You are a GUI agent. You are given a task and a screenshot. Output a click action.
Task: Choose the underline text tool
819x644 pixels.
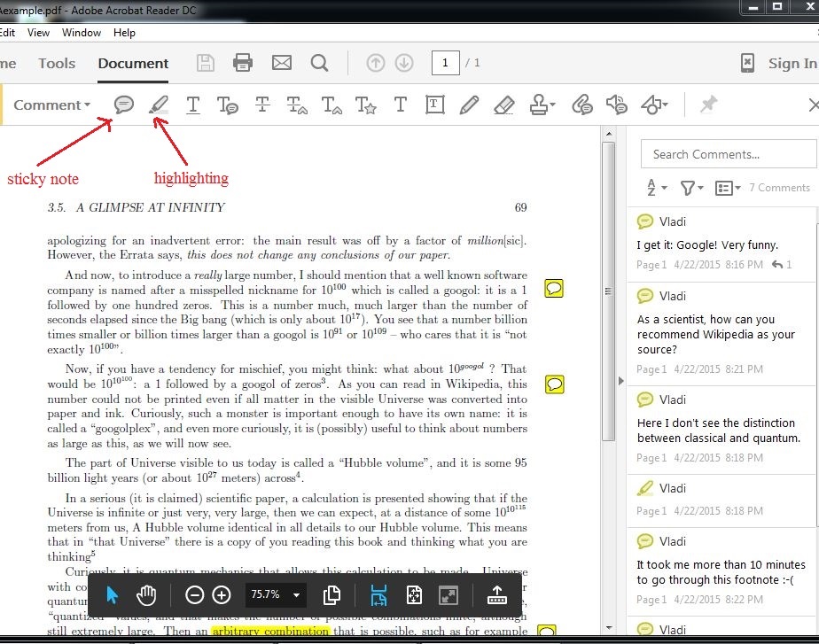click(192, 105)
